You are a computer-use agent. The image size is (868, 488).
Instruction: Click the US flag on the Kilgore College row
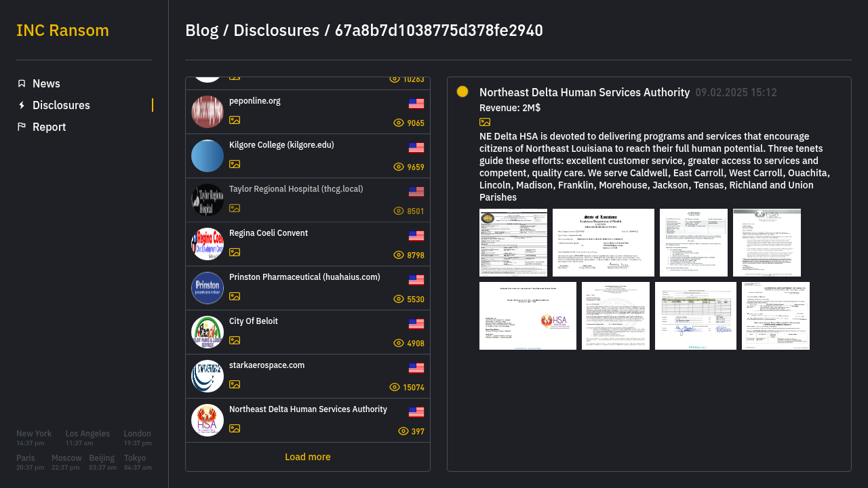click(416, 148)
